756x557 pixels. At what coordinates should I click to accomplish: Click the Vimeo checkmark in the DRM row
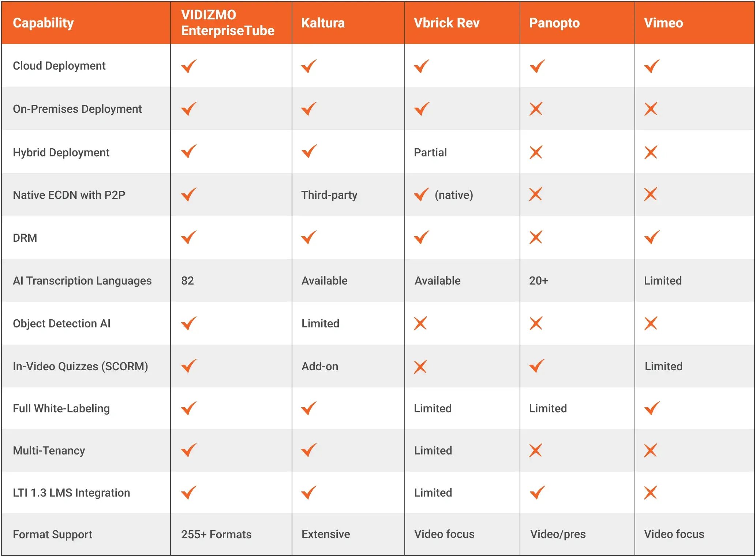(652, 237)
